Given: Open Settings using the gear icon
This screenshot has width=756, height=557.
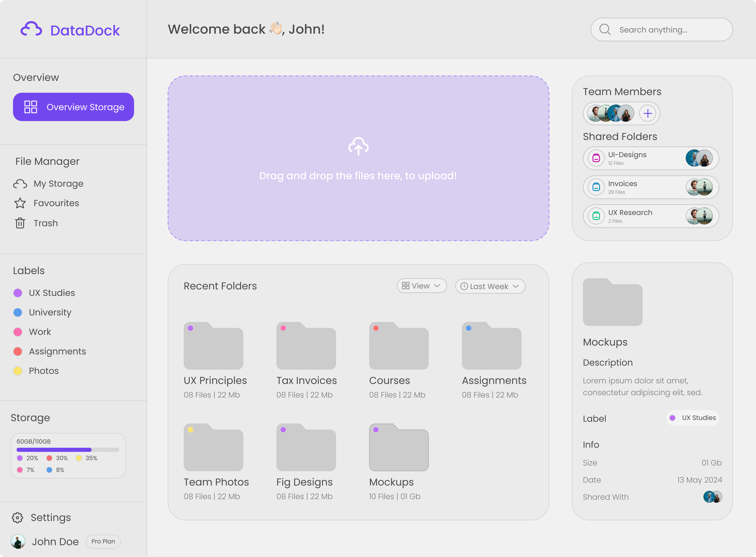Looking at the screenshot, I should 18,518.
